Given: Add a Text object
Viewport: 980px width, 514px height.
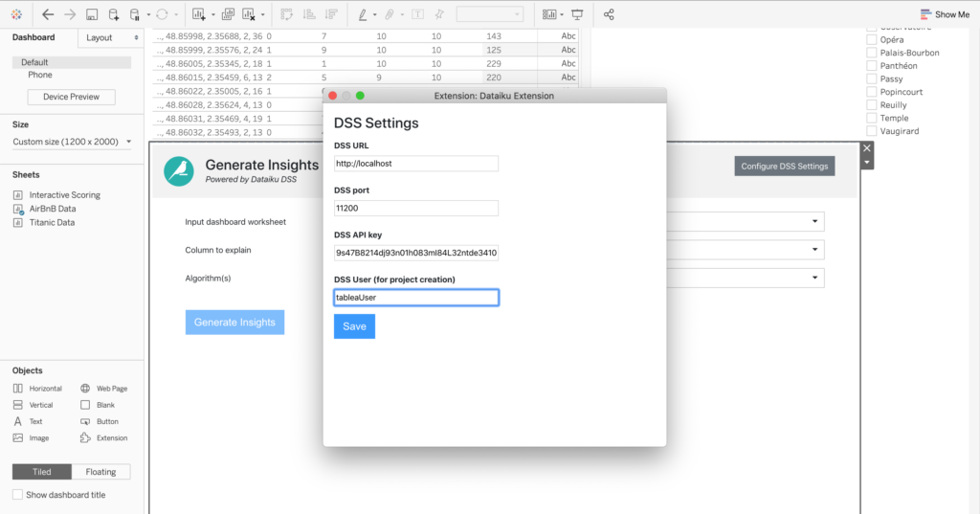Looking at the screenshot, I should (28, 421).
